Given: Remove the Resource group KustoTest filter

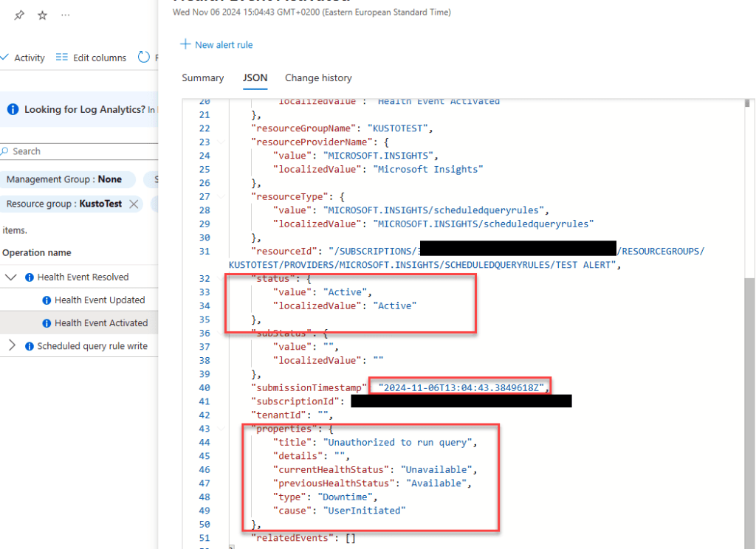Looking at the screenshot, I should pos(134,204).
